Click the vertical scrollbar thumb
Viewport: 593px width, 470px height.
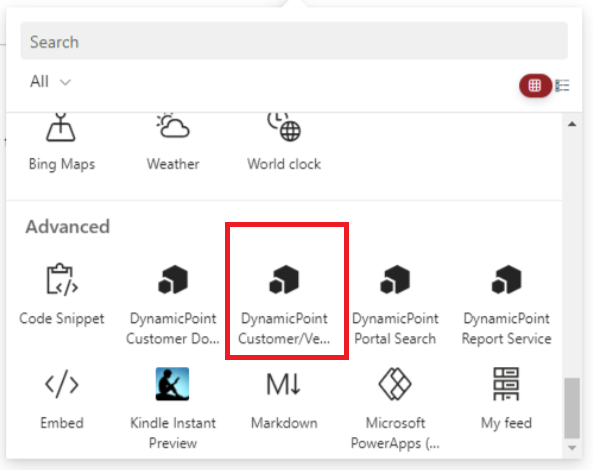coord(572,408)
